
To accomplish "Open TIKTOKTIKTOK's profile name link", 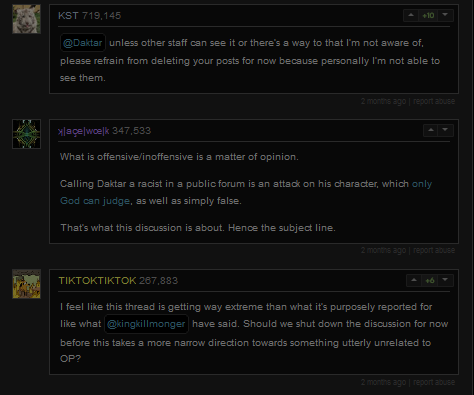I will click(97, 281).
